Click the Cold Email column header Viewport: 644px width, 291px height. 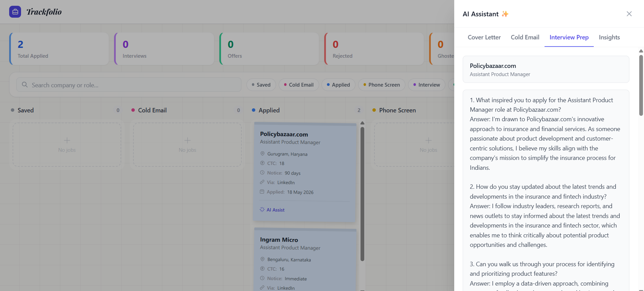coord(152,110)
